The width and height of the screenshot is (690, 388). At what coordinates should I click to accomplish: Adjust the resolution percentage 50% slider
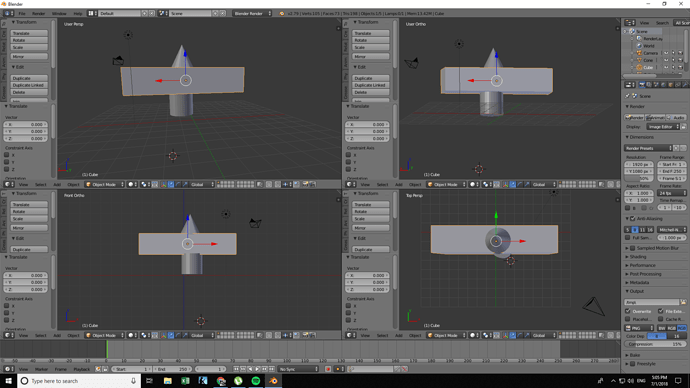pyautogui.click(x=639, y=178)
